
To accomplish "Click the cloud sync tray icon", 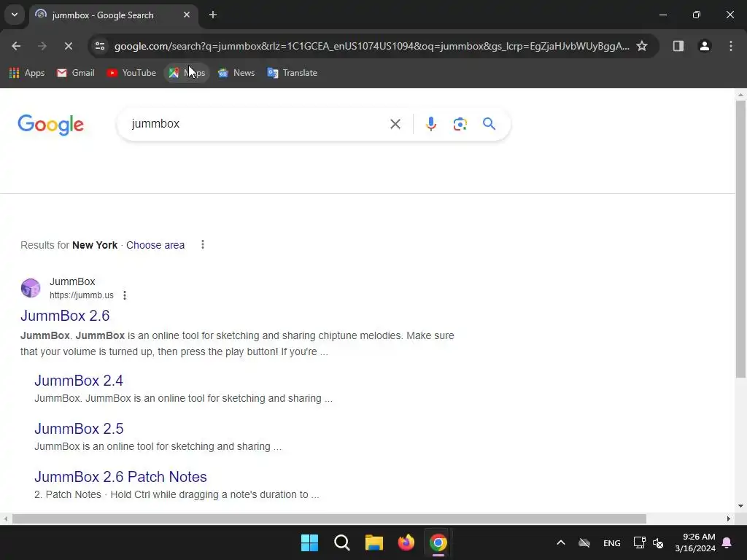I will point(584,542).
